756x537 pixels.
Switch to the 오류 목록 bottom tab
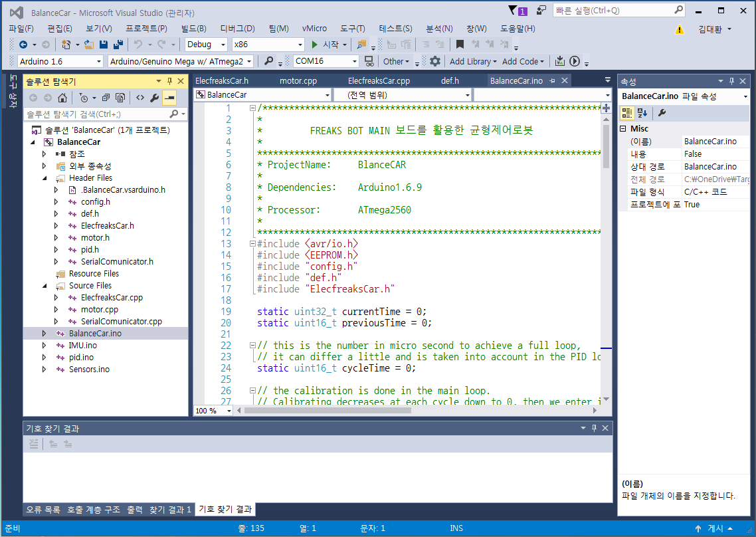(x=43, y=510)
